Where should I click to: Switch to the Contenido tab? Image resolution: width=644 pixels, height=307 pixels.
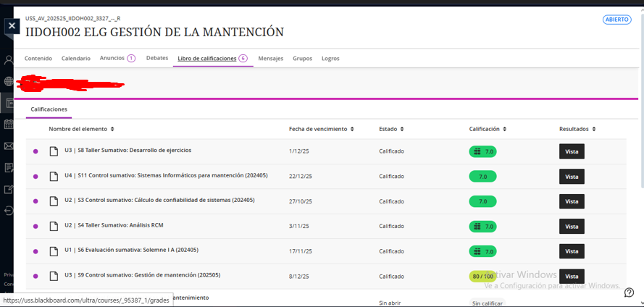tap(38, 59)
